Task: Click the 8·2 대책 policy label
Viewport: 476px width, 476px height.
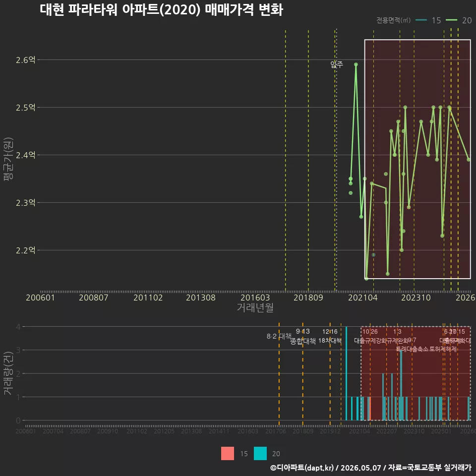Action: click(x=279, y=336)
